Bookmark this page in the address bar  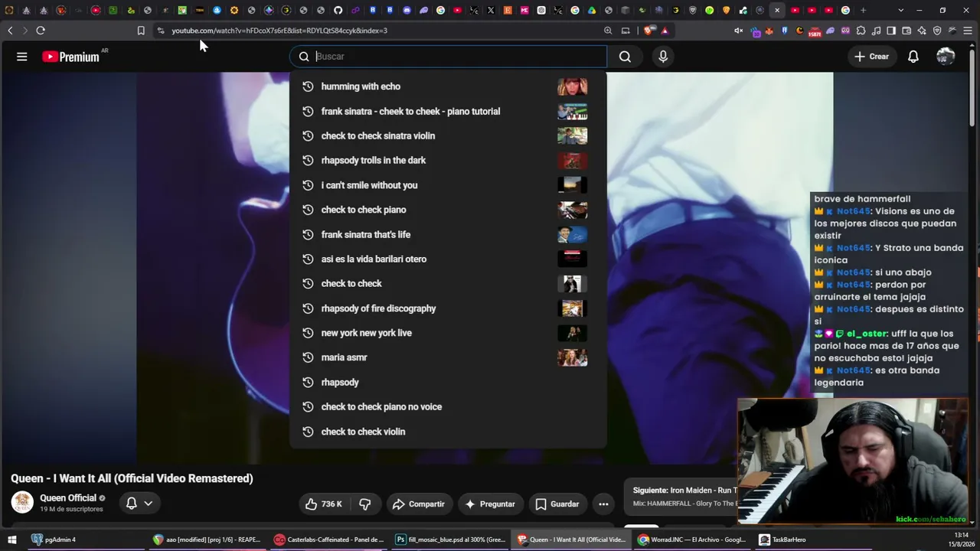click(141, 31)
